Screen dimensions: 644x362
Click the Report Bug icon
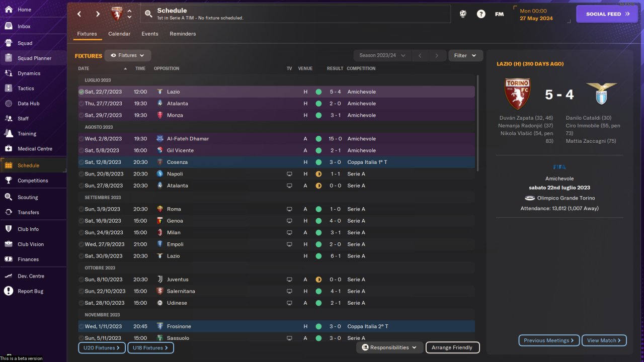coord(9,291)
